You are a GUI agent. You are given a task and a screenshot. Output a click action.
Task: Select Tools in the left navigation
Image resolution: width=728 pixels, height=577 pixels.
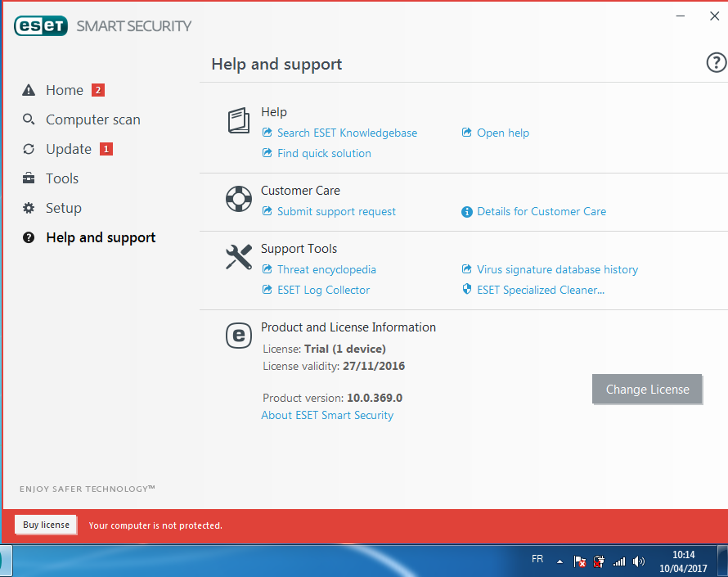(x=51, y=178)
